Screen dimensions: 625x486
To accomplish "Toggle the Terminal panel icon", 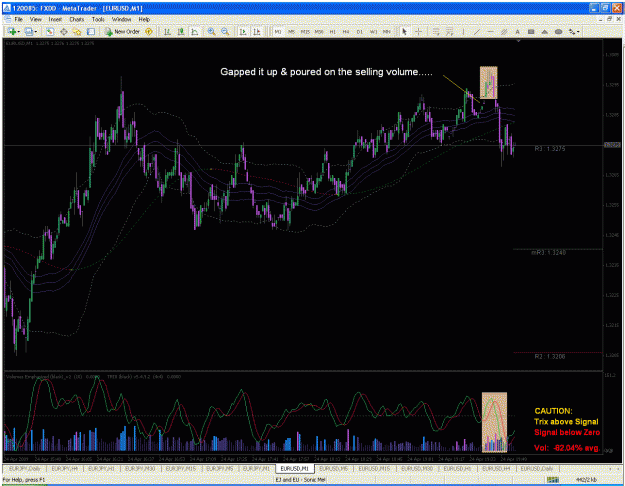I will point(91,31).
